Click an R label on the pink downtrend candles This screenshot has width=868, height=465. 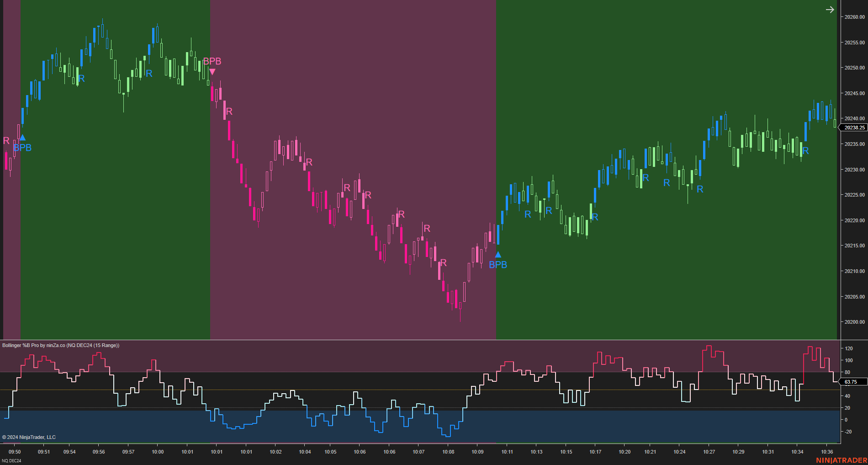pyautogui.click(x=309, y=162)
